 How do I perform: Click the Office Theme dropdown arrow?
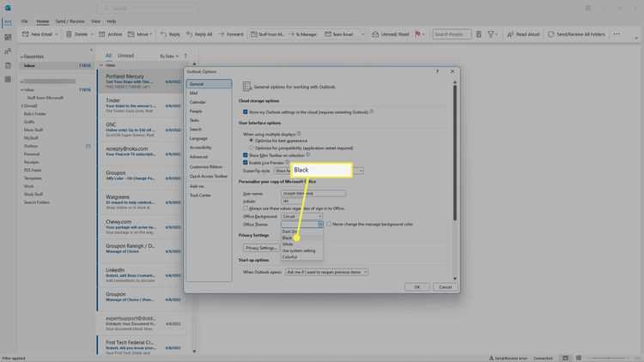[320, 224]
